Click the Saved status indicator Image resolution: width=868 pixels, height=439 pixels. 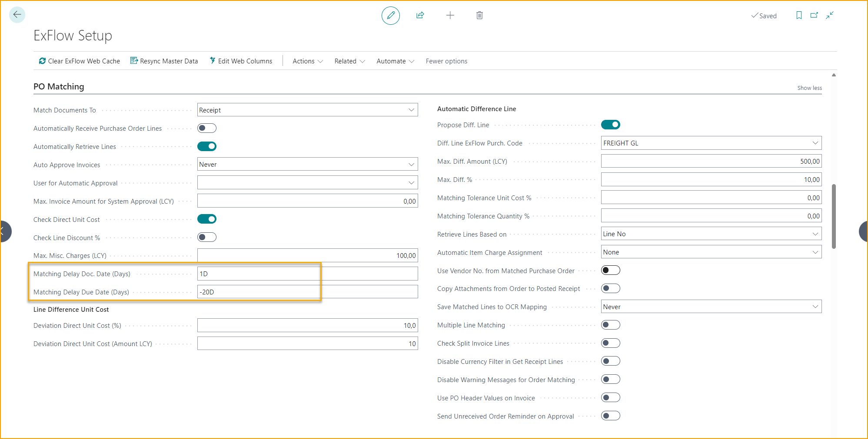(764, 16)
